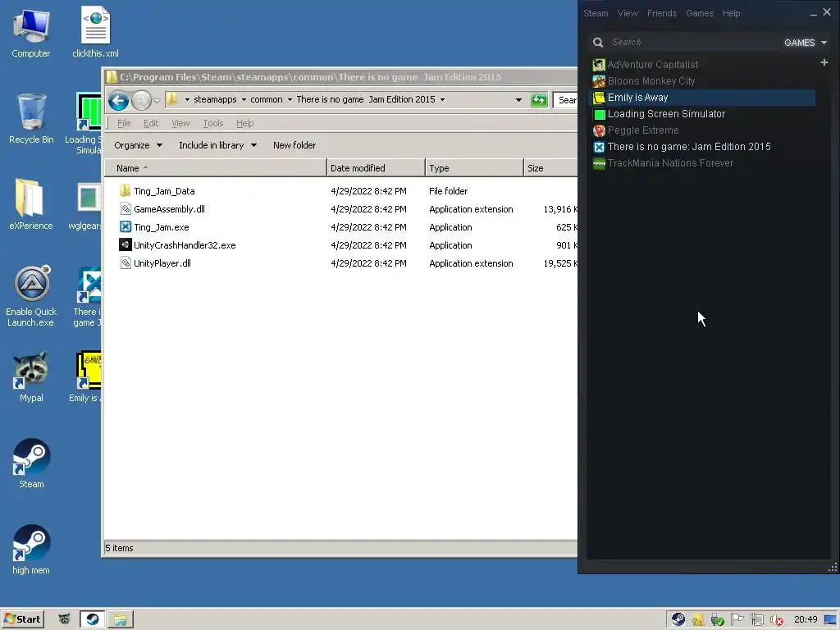Switch to Explorer folder taskbar button
840x630 pixels.
[121, 619]
